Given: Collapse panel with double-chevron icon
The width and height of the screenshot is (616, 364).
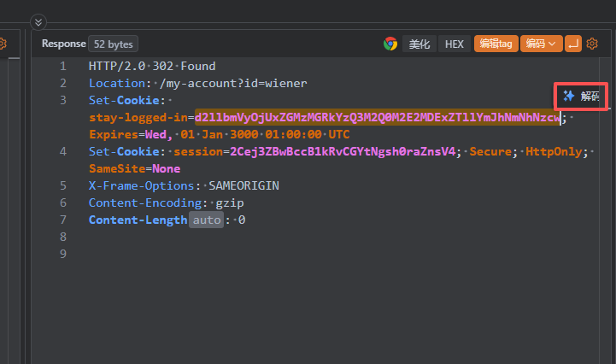Looking at the screenshot, I should pyautogui.click(x=38, y=22).
